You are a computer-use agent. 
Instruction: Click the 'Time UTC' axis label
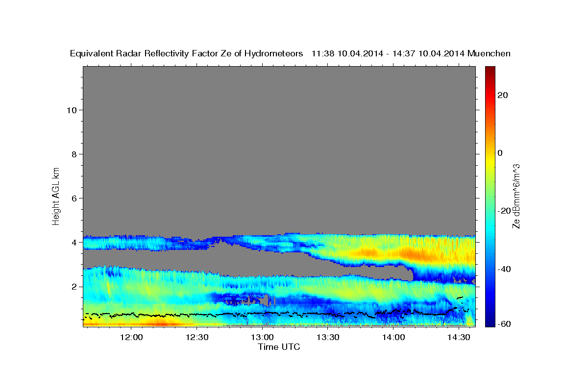point(279,347)
